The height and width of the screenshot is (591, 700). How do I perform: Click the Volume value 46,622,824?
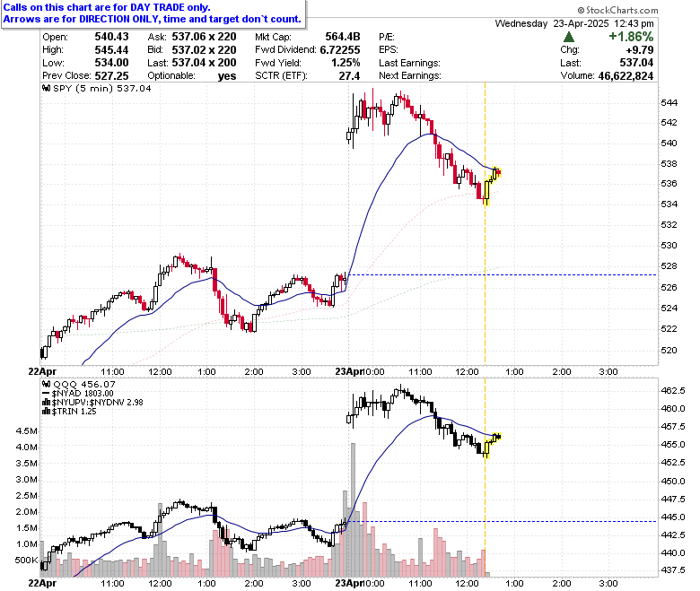[x=626, y=76]
